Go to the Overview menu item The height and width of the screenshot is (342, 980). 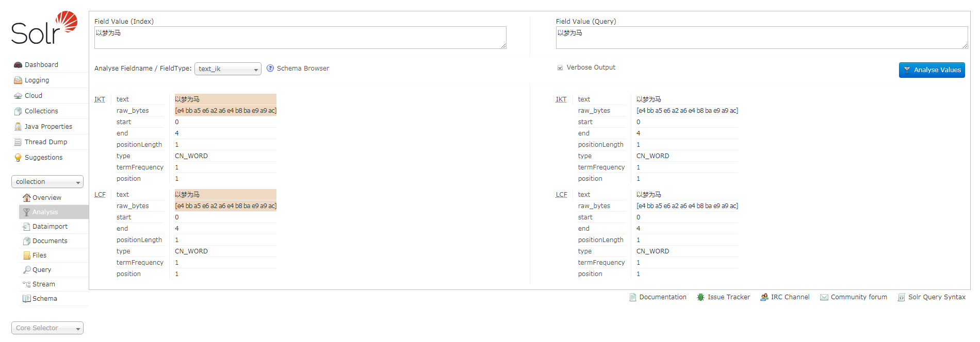[46, 198]
